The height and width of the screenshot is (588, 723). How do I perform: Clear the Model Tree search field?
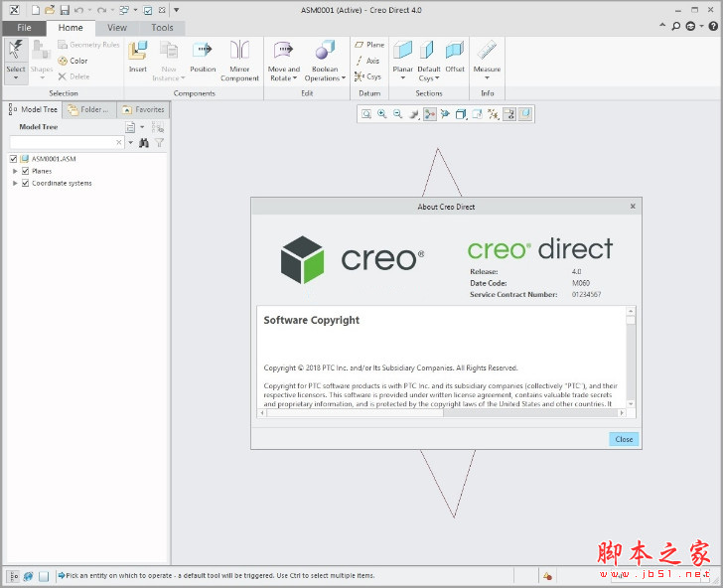coord(119,142)
